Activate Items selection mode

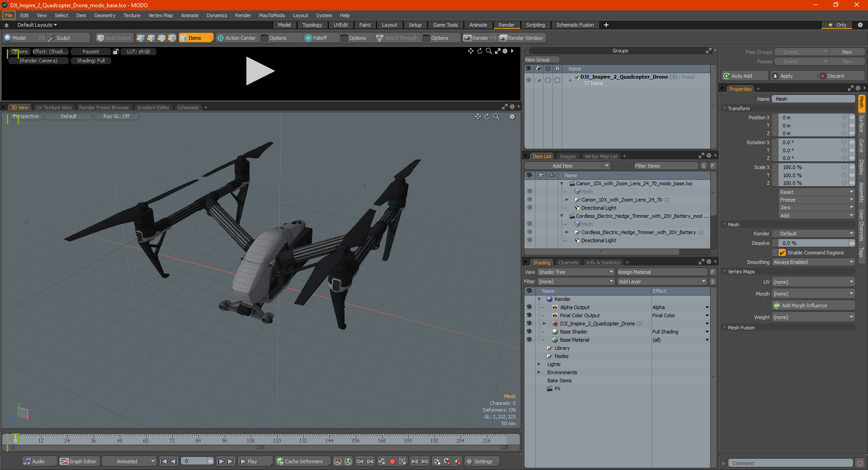[196, 38]
